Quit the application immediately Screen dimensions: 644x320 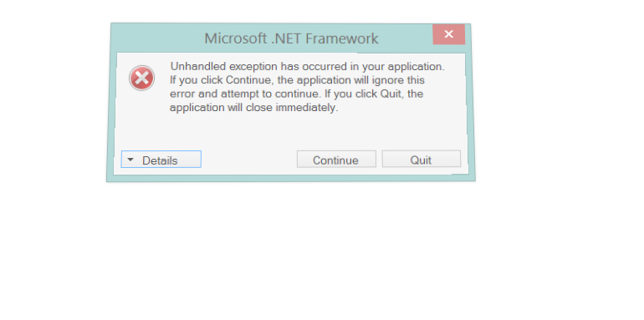click(x=422, y=159)
